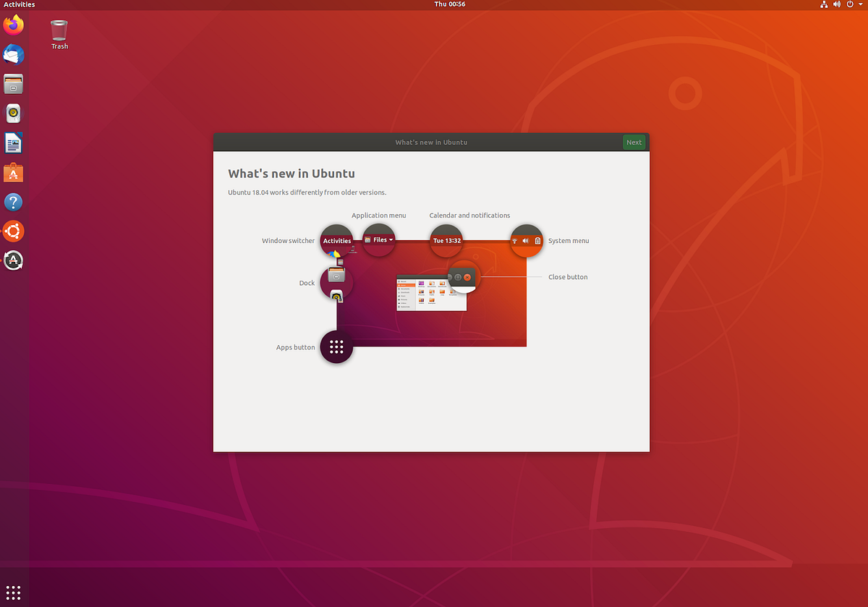Click the Apps button circle illustration

point(336,347)
